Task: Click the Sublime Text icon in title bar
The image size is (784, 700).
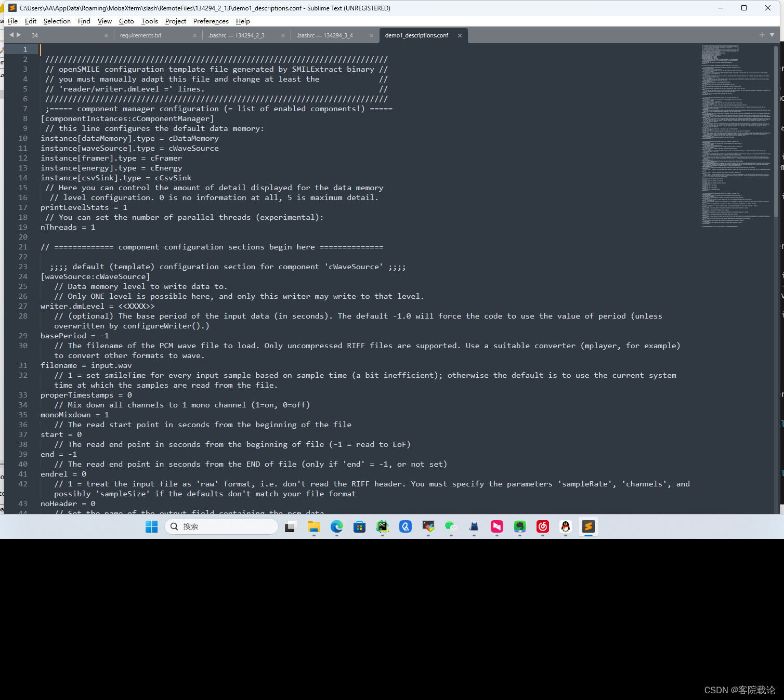Action: (12, 8)
